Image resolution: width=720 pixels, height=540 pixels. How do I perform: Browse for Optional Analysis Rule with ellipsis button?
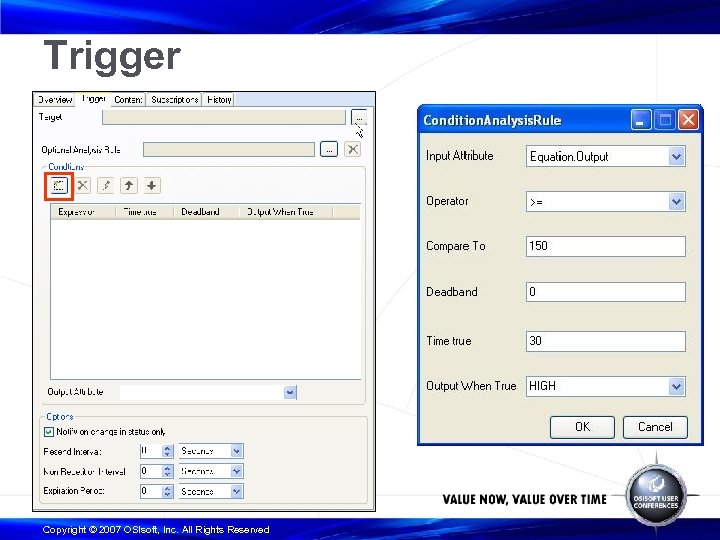pos(329,149)
